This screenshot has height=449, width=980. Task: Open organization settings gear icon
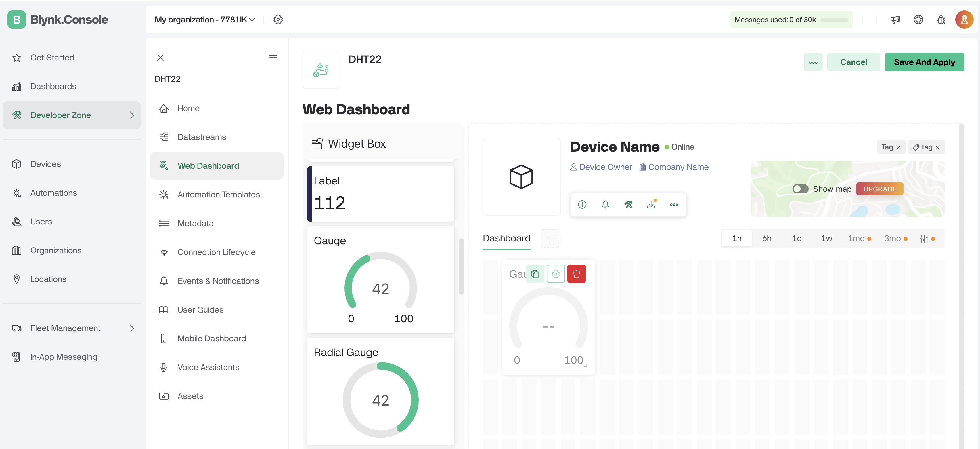point(278,19)
